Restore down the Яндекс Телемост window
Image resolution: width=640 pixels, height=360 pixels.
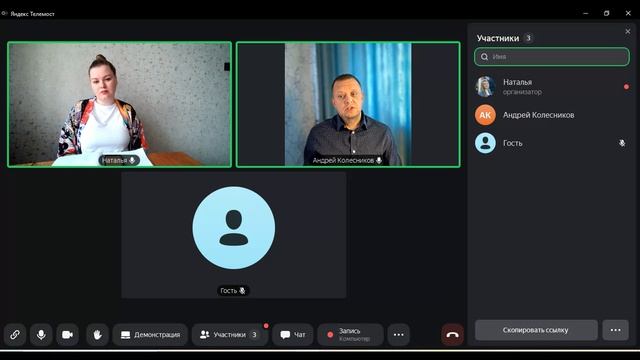(x=607, y=13)
